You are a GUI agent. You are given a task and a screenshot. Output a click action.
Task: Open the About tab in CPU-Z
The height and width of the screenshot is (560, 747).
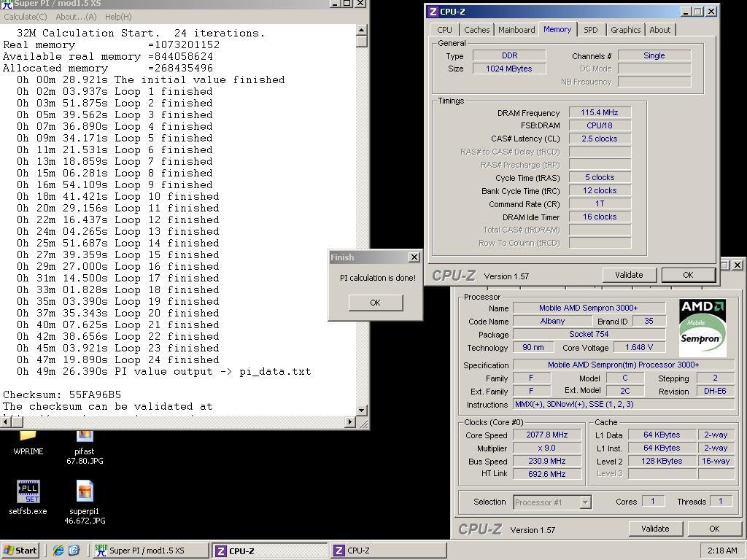tap(659, 29)
